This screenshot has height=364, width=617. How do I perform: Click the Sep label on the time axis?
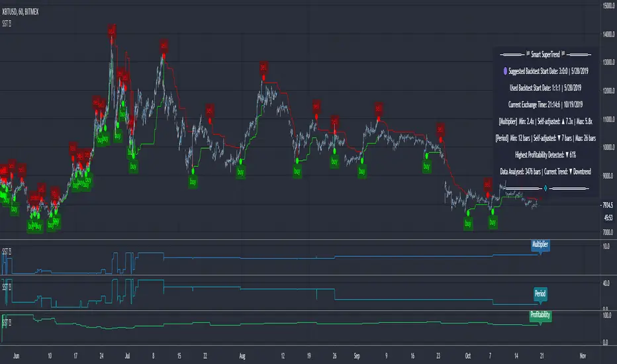click(x=357, y=356)
